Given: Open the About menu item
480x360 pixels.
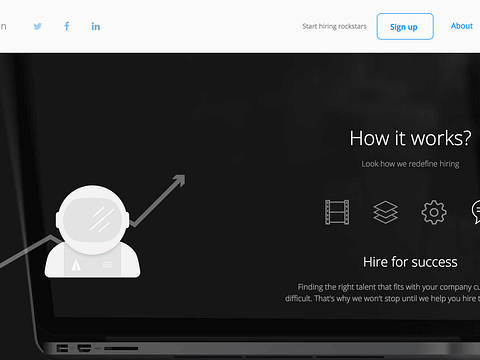Looking at the screenshot, I should (462, 26).
